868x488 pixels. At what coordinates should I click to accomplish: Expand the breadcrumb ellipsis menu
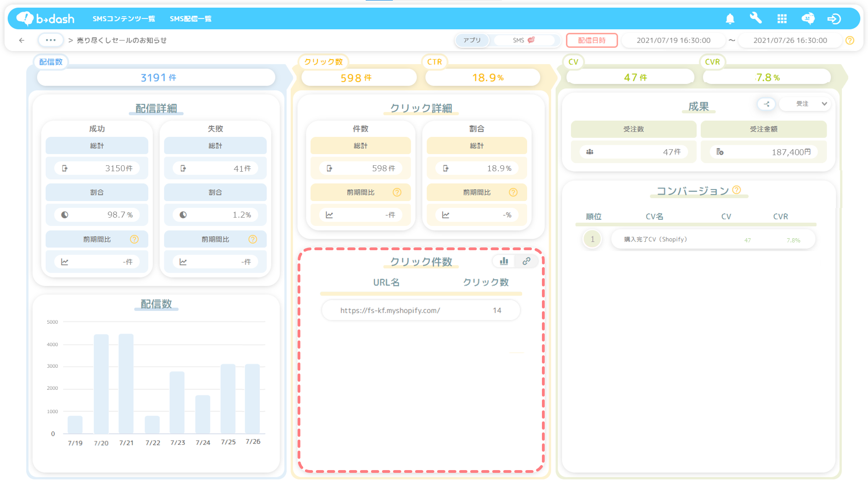[51, 40]
